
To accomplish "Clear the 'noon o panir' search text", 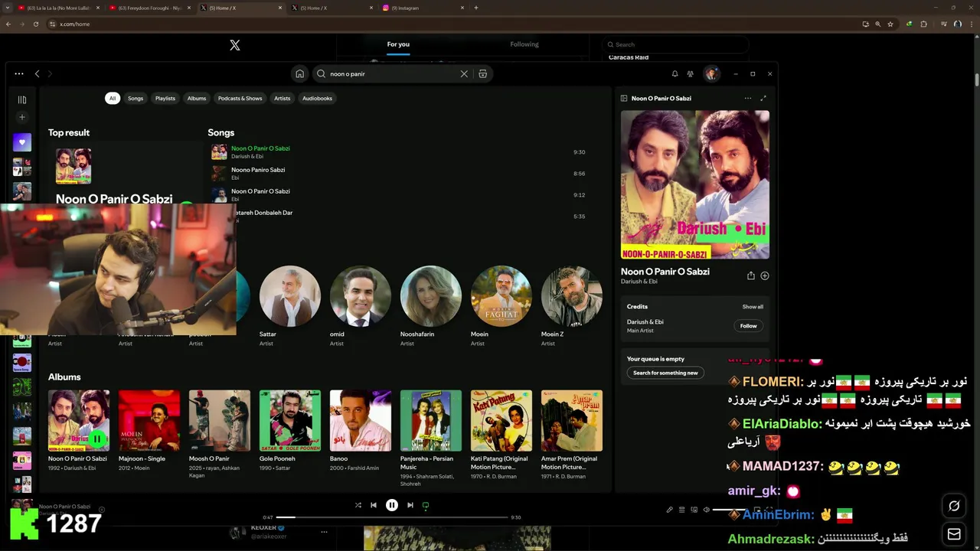I will pos(464,74).
